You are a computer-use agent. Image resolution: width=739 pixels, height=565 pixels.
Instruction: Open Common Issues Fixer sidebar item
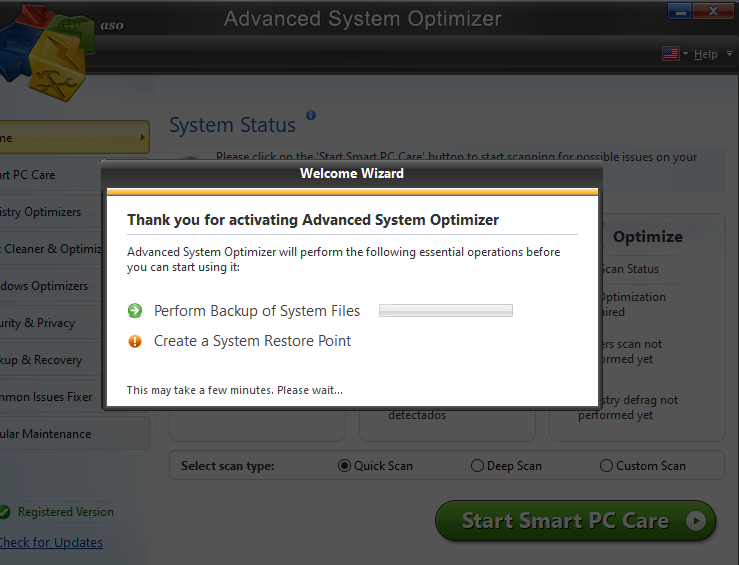pos(50,397)
